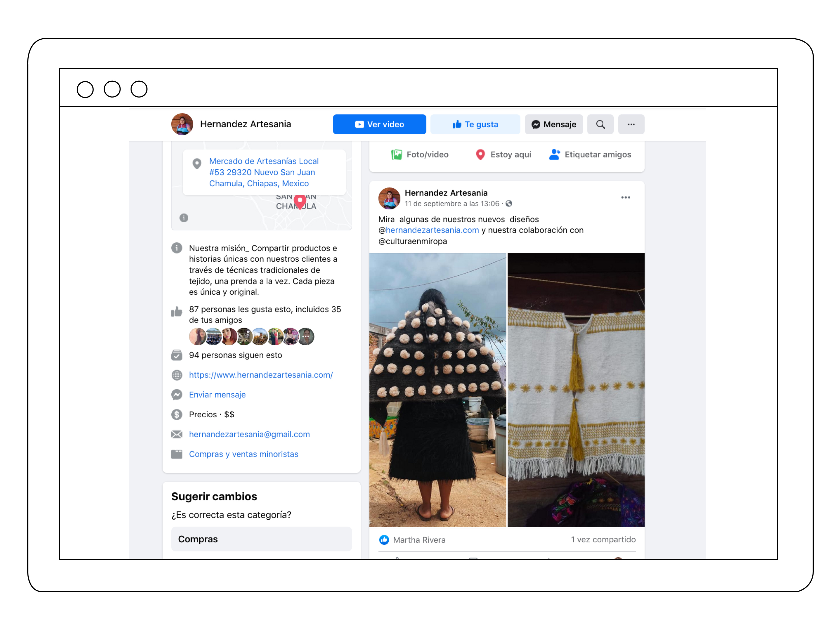Click the Hernandez Artesania header profile picture
Viewport: 840px width, 630px height.
click(x=182, y=124)
